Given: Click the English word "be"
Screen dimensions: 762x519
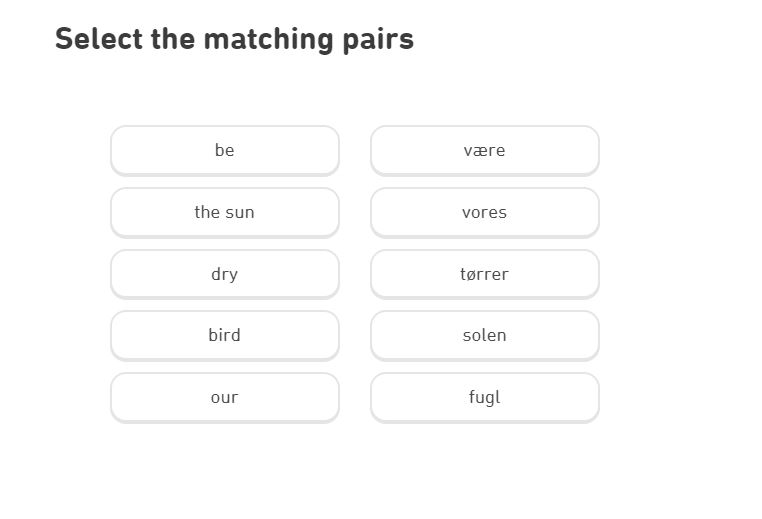Looking at the screenshot, I should click(x=224, y=150).
